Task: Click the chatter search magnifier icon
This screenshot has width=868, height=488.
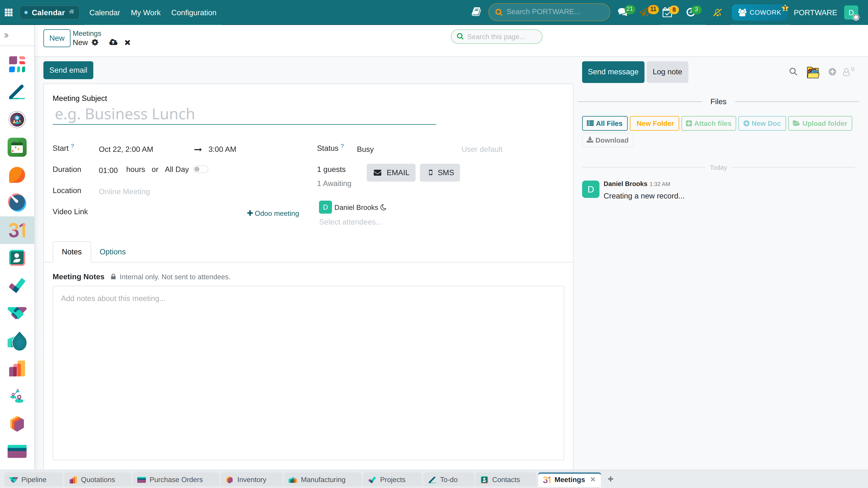Action: (793, 72)
